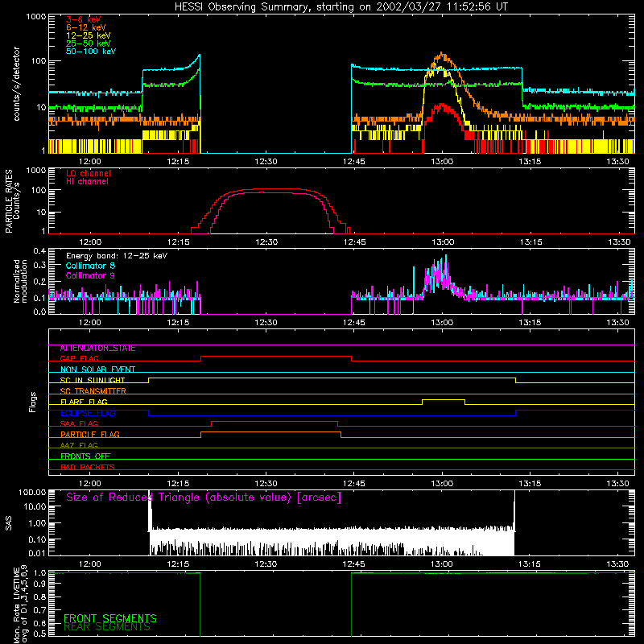Click the Normalized modulation axis title
Viewport: 644px width, 644px height.
[20, 281]
